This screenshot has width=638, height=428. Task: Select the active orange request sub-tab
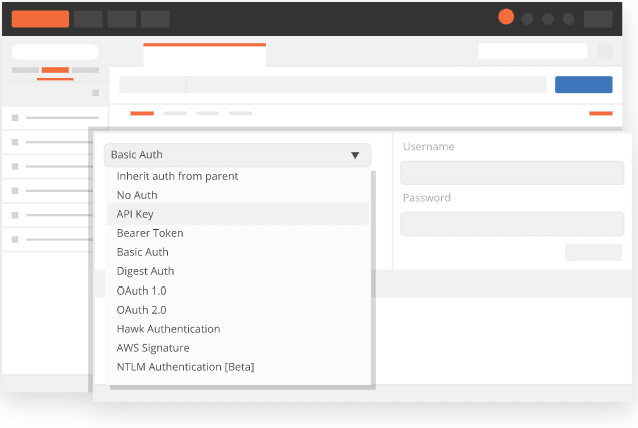[142, 113]
